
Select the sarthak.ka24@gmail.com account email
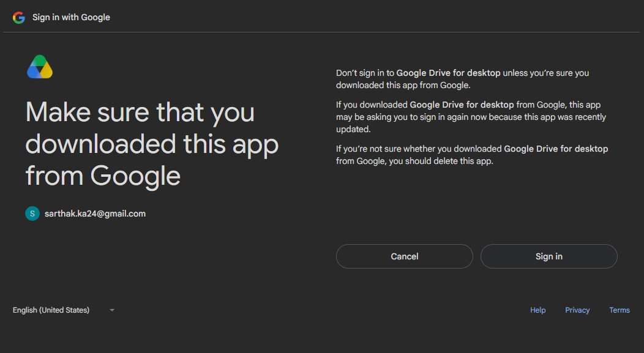click(95, 214)
